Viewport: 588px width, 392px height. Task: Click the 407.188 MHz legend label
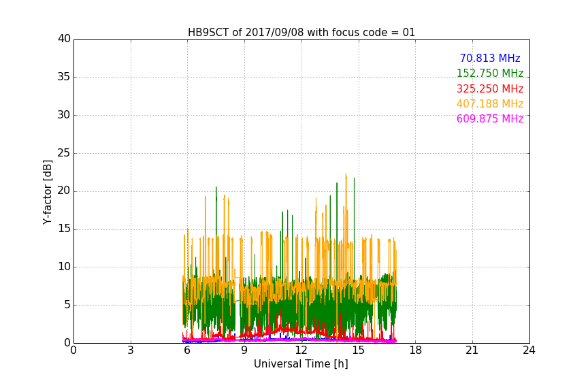pyautogui.click(x=490, y=104)
